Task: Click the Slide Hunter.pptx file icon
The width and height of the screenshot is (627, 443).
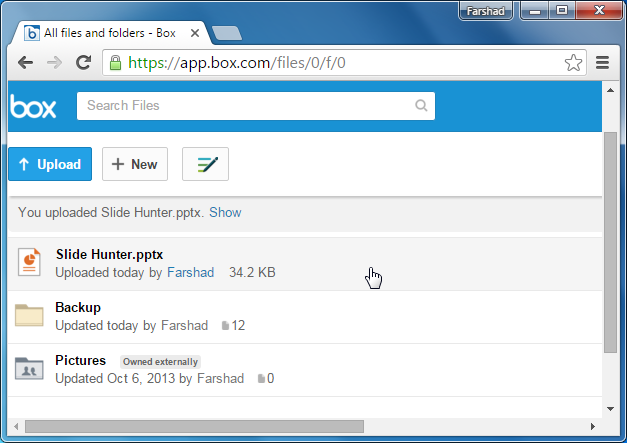Action: point(30,262)
